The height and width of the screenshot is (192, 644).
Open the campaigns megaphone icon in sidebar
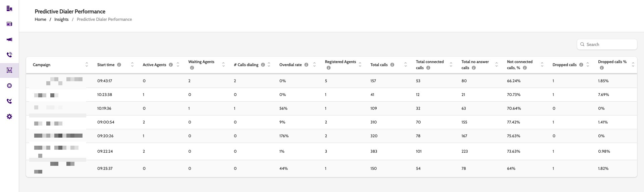pos(9,39)
